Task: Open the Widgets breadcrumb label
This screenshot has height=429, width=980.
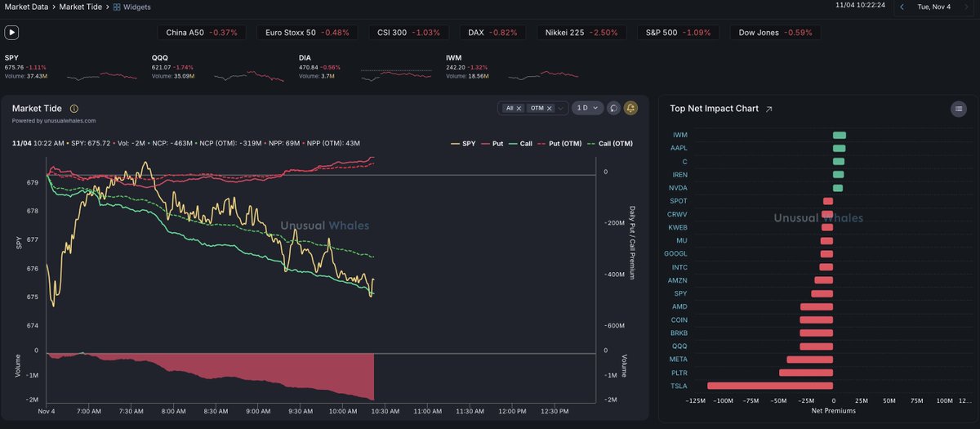Action: point(136,7)
